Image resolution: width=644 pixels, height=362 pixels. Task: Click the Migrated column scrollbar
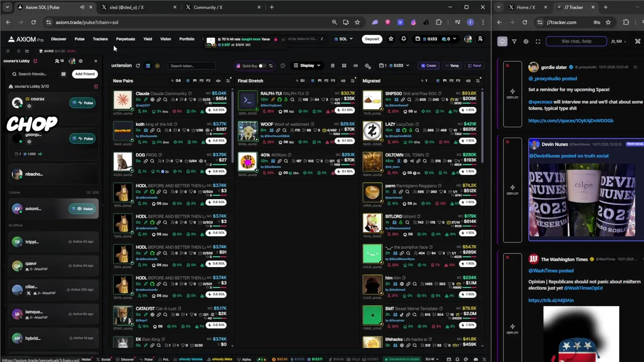tap(482, 126)
